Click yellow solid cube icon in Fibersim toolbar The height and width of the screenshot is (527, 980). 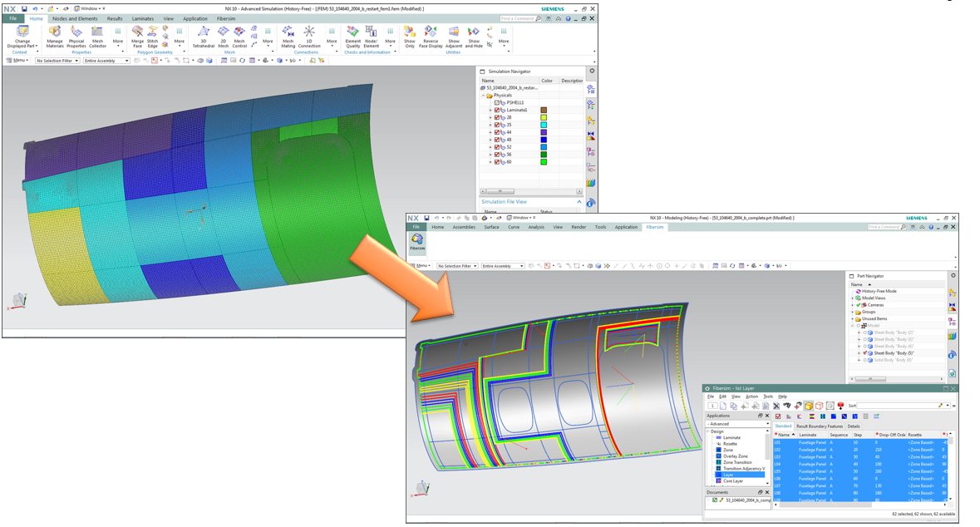[809, 406]
